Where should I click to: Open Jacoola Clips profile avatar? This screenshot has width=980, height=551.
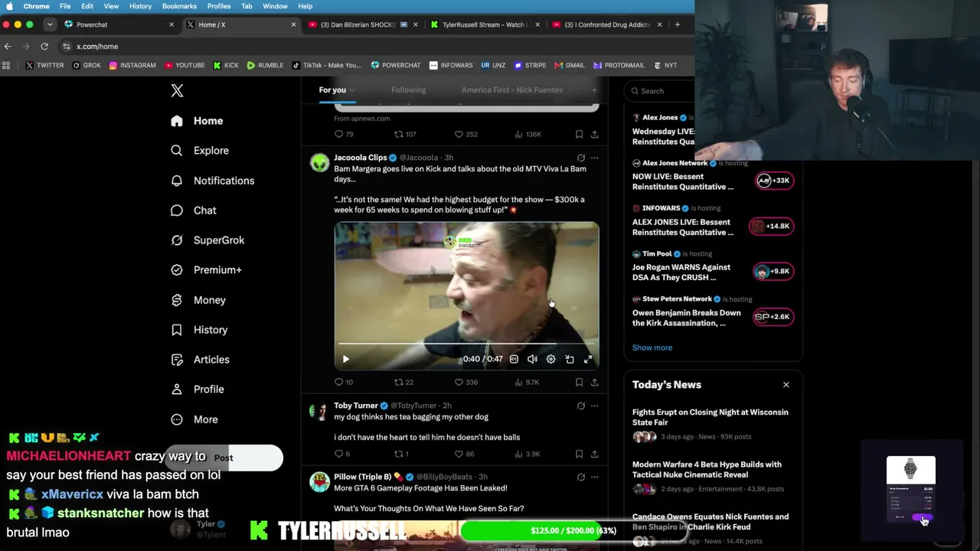[319, 162]
